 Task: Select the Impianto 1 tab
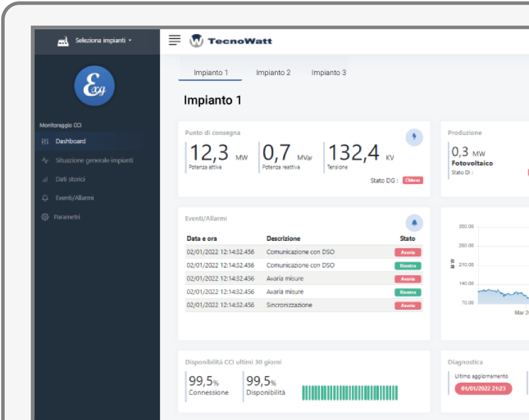pos(211,72)
